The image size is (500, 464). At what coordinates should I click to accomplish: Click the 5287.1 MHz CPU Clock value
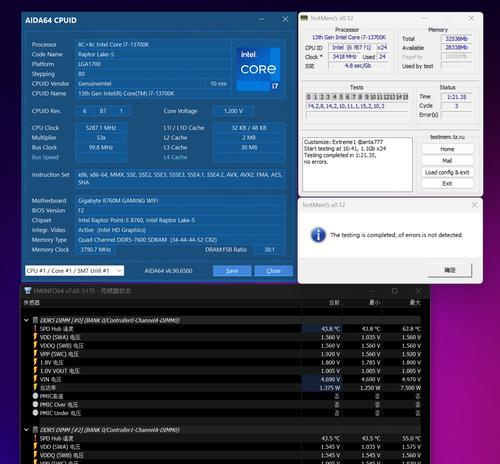pyautogui.click(x=101, y=128)
